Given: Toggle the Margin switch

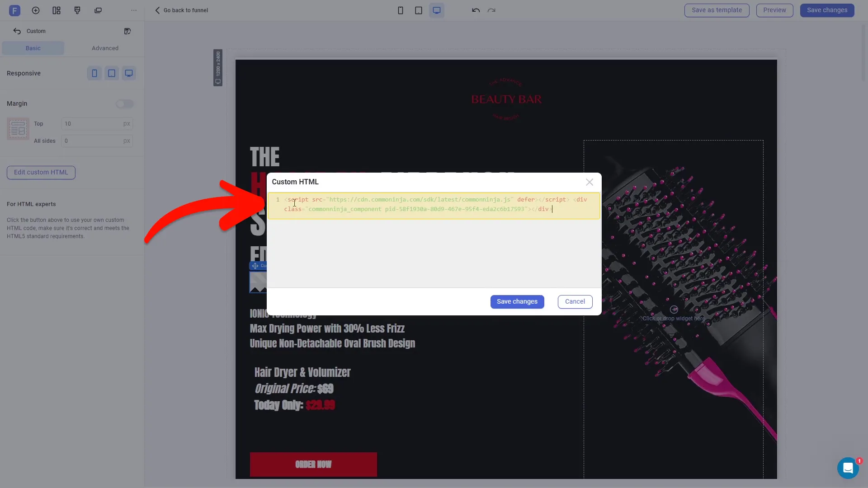Looking at the screenshot, I should click(124, 104).
